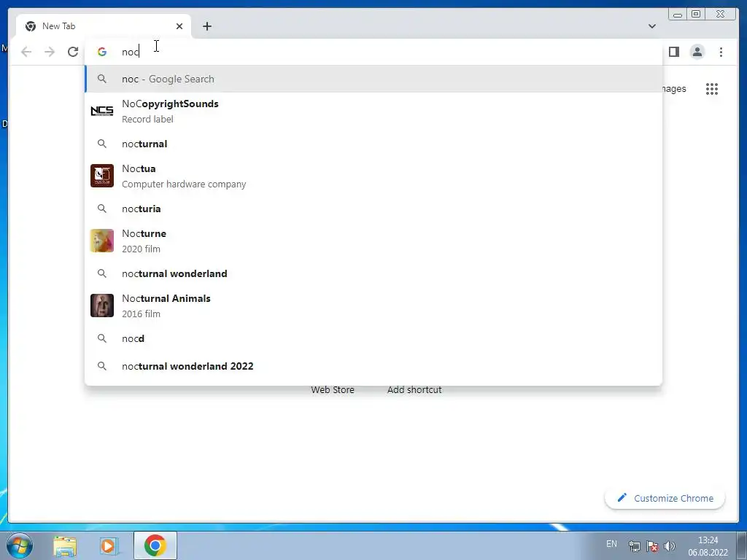Click magnifier icon beside 'nocturnal'

tap(102, 144)
